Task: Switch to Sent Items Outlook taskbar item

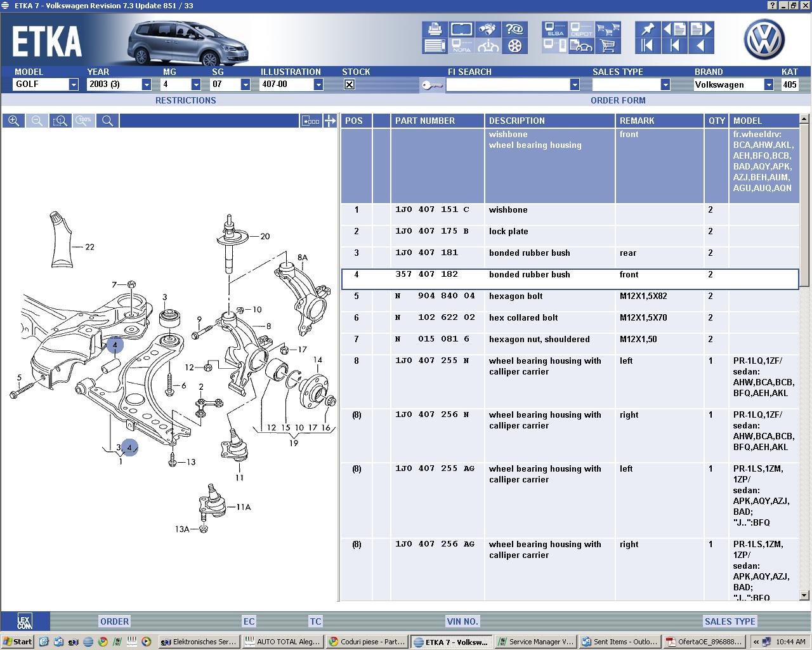Action: [x=619, y=642]
